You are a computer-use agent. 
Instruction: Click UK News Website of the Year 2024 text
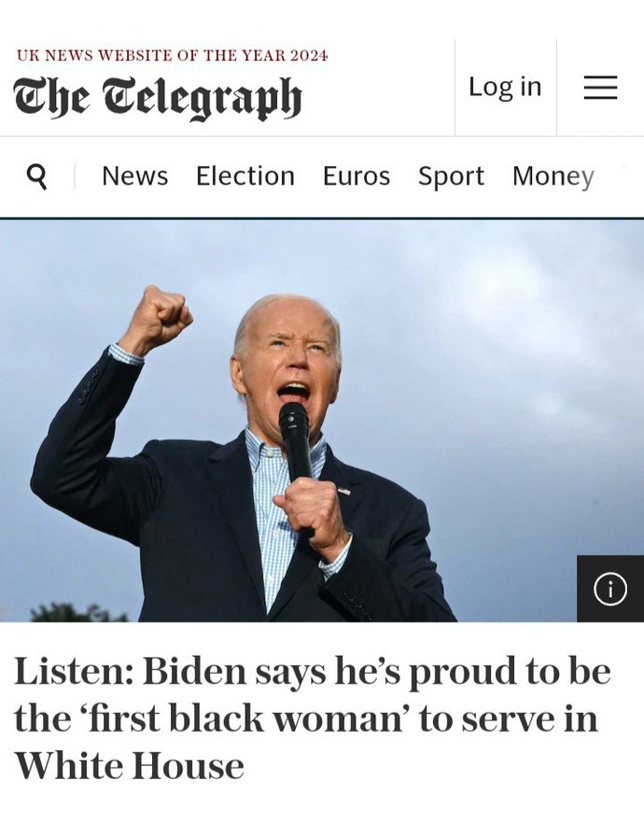(x=172, y=55)
